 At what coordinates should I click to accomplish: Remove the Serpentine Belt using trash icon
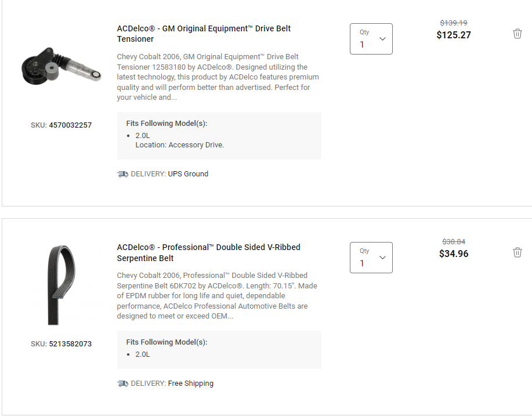(517, 252)
